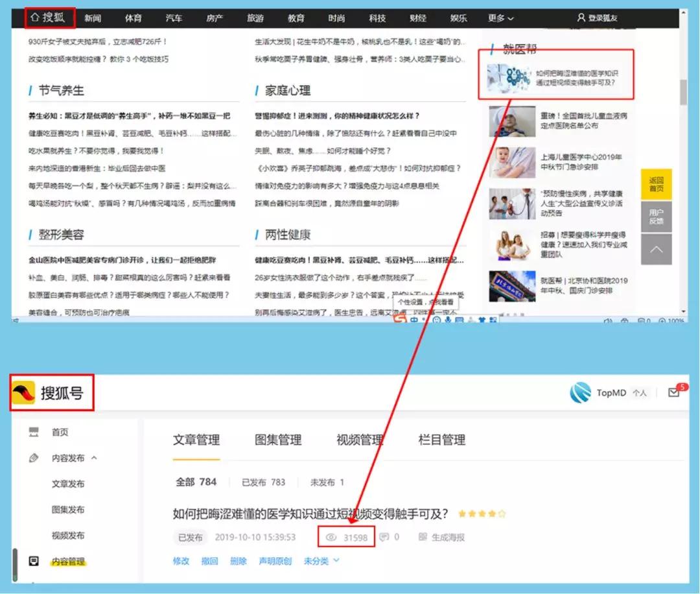Screen dimensions: 700x594
Task: Switch to the 视频管理 tab
Action: coord(360,440)
